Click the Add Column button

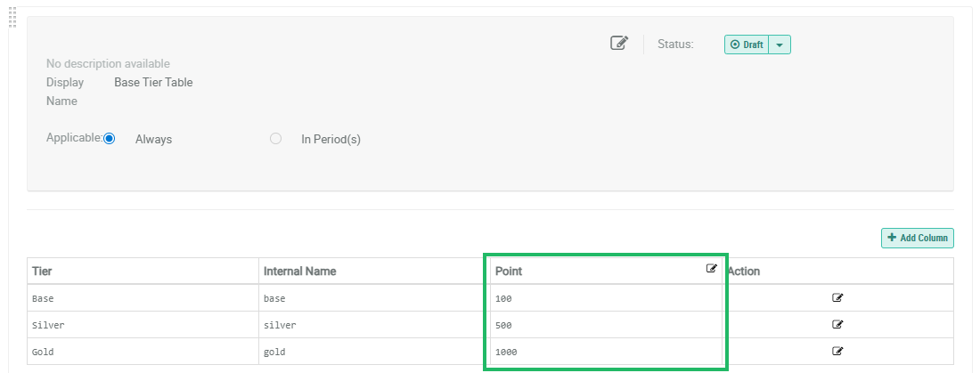coord(918,238)
